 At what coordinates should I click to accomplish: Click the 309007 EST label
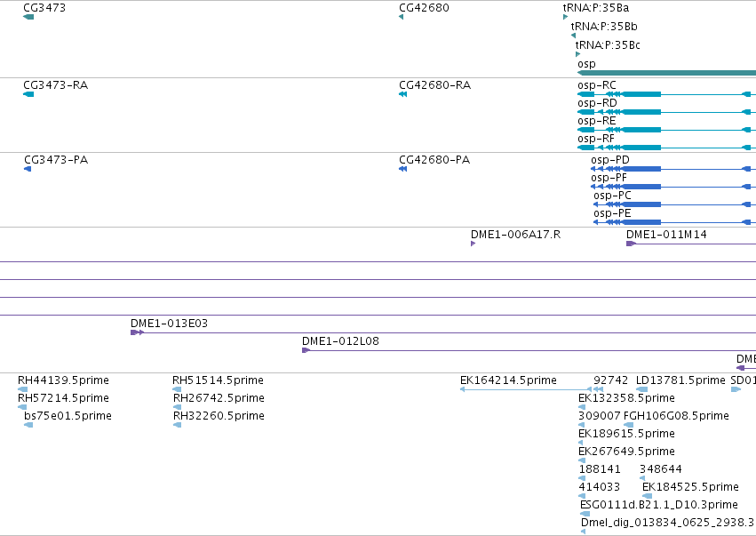coord(600,416)
